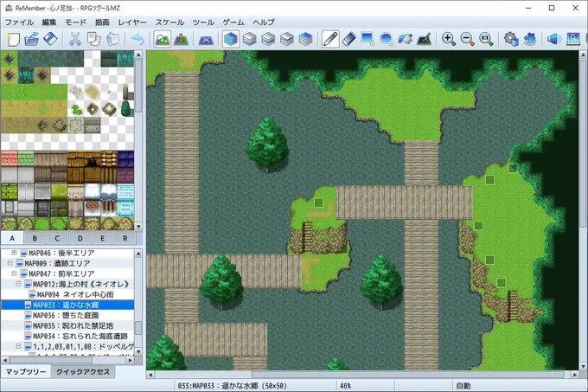The width and height of the screenshot is (588, 392).
Task: Collapse the MAP009:遺跡エリア tree node
Action: [x=10, y=263]
